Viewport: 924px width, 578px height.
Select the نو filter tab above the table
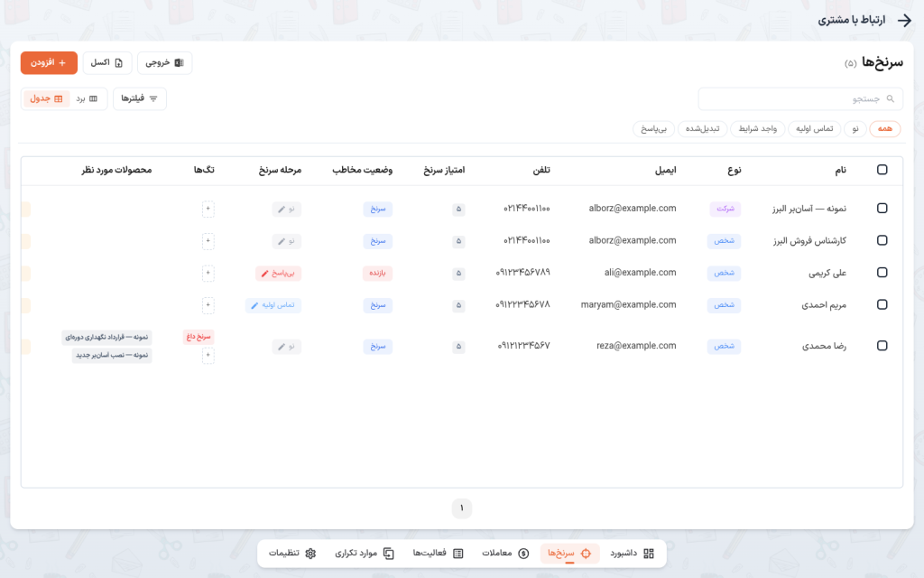(855, 128)
